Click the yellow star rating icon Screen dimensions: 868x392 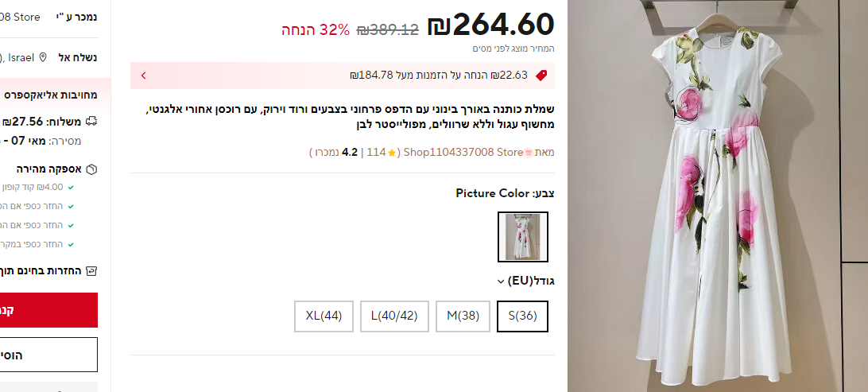coord(392,153)
